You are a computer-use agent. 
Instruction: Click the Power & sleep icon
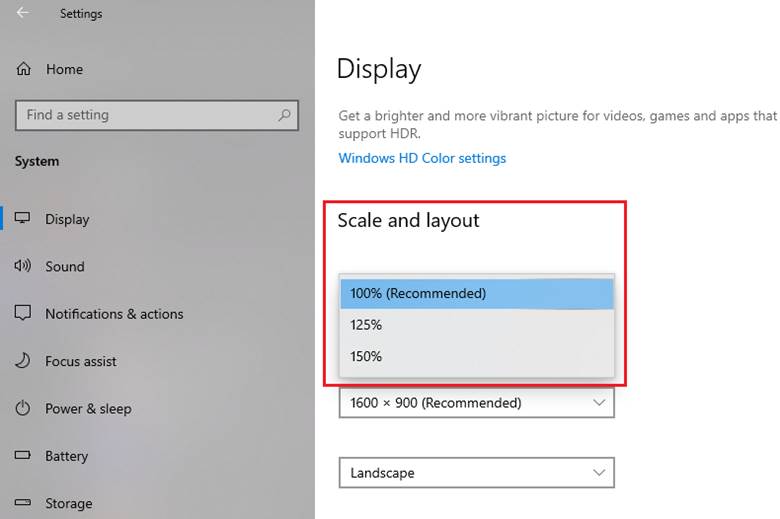pyautogui.click(x=23, y=408)
